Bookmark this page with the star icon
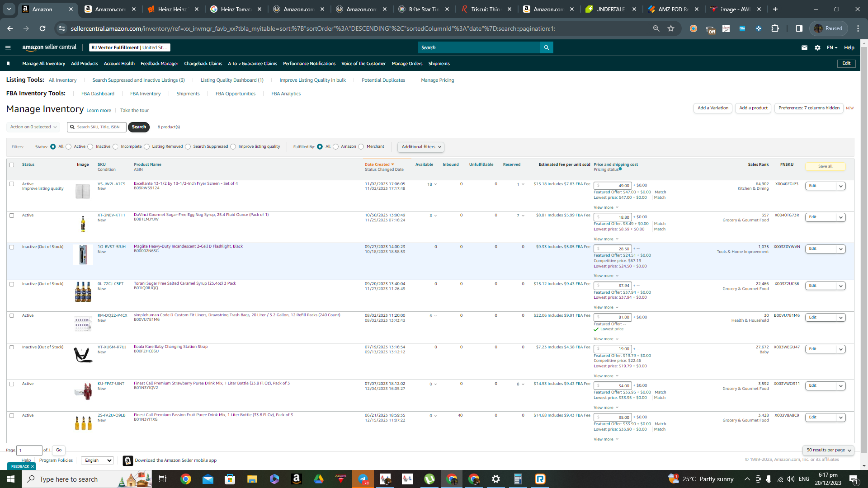The width and height of the screenshot is (868, 488). point(671,28)
